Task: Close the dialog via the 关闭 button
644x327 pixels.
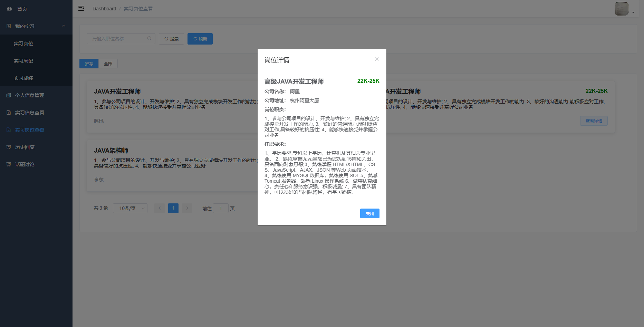Action: (369, 213)
